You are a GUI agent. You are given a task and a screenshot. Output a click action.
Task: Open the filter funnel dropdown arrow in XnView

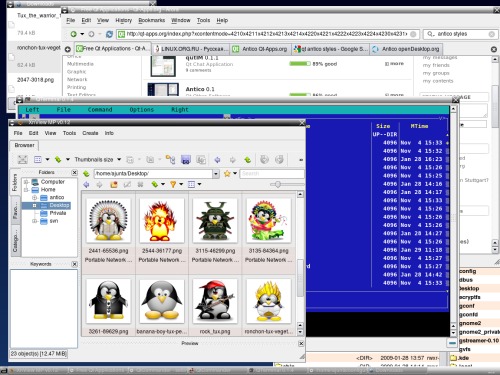[x=181, y=184]
